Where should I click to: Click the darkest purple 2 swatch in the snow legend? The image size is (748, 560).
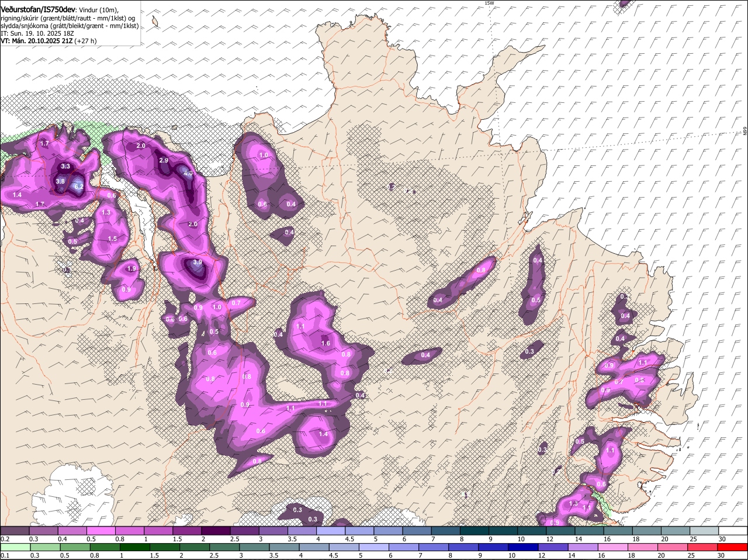pyautogui.click(x=216, y=531)
